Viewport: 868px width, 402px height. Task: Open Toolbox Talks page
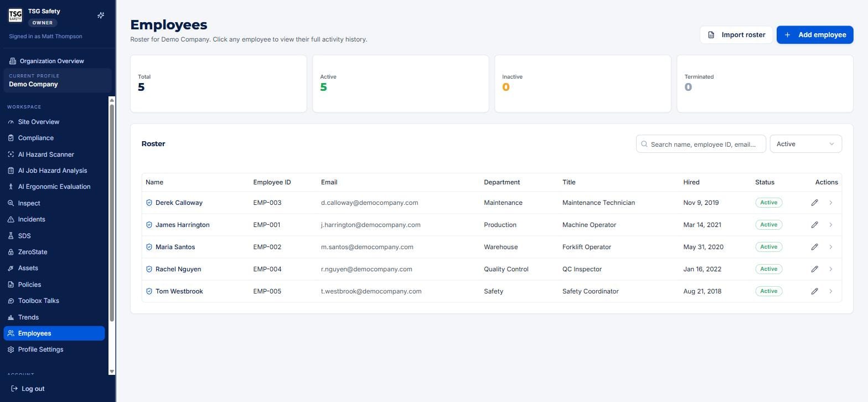pos(54,301)
